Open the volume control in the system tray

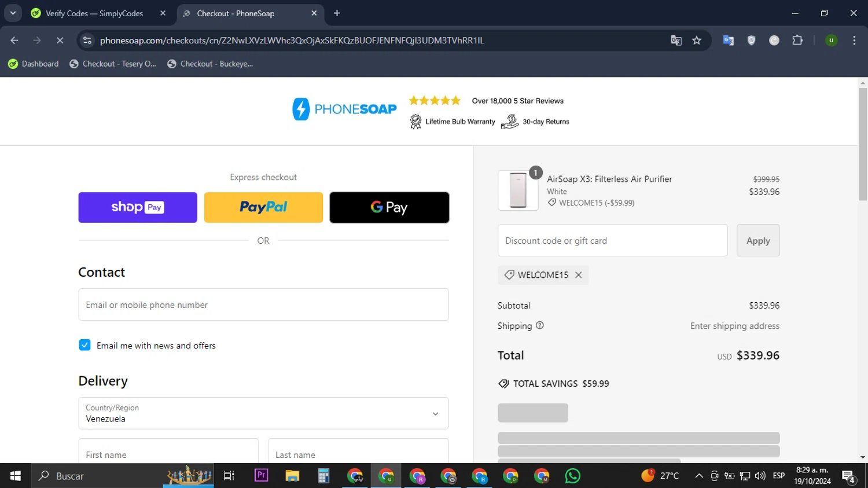point(760,476)
